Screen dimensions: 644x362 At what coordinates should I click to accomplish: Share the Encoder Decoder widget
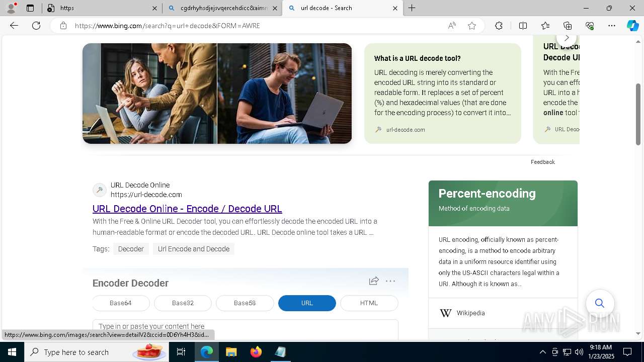point(374,281)
